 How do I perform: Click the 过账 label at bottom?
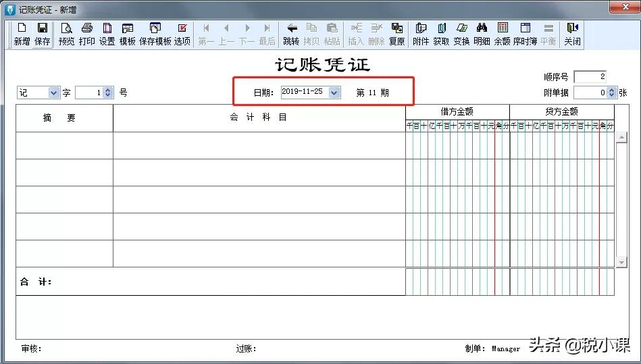tap(246, 348)
